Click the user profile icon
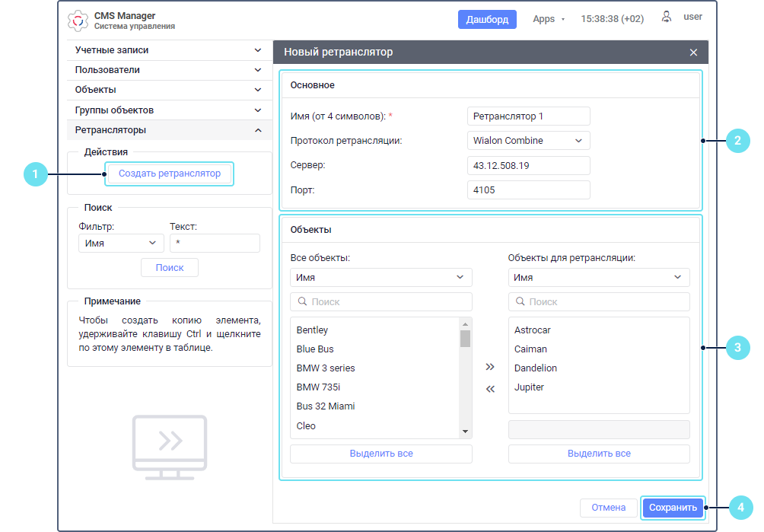Viewport: 764px width, 532px height. click(x=667, y=17)
